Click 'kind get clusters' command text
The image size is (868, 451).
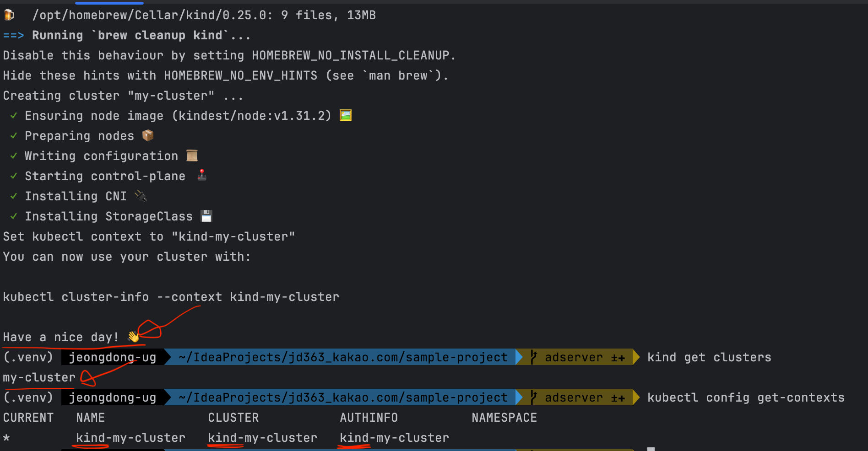point(709,357)
